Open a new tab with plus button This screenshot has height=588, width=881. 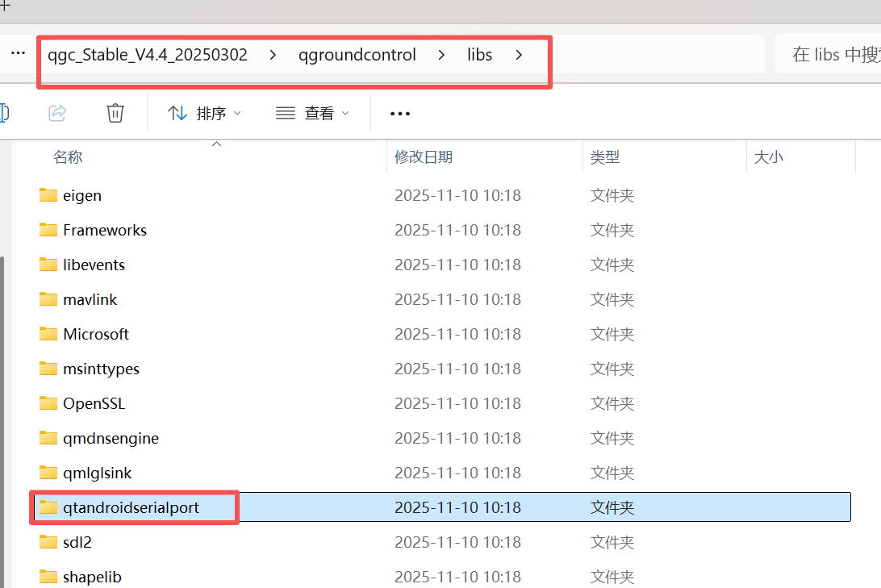click(5, 6)
